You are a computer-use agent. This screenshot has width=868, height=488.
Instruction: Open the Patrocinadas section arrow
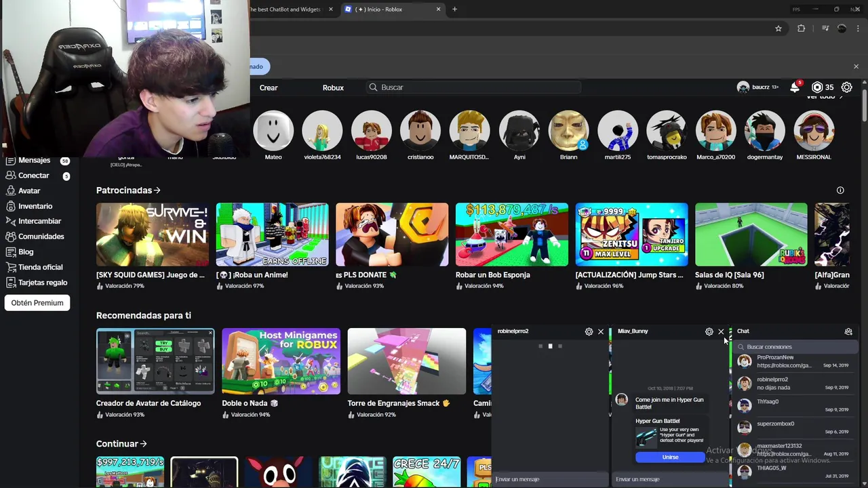pyautogui.click(x=157, y=190)
